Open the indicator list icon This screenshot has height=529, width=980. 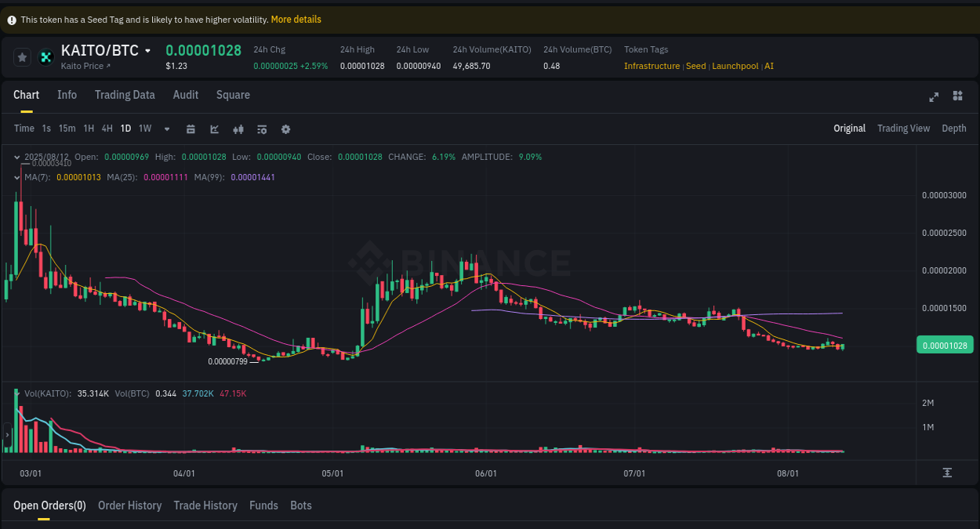pyautogui.click(x=262, y=129)
